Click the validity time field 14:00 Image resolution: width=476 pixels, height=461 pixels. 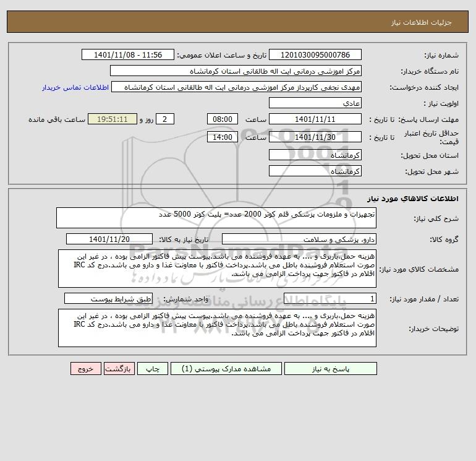223,137
